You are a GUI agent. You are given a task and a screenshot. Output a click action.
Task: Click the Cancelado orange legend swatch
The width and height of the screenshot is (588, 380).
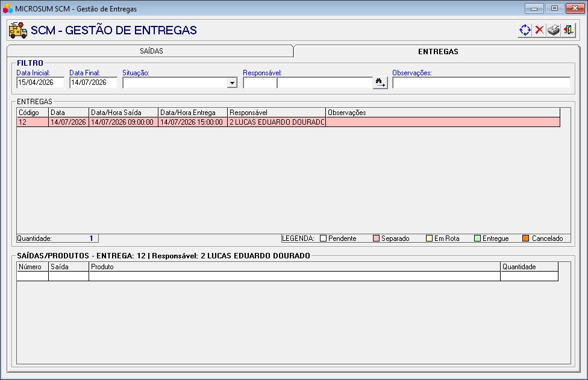point(526,238)
